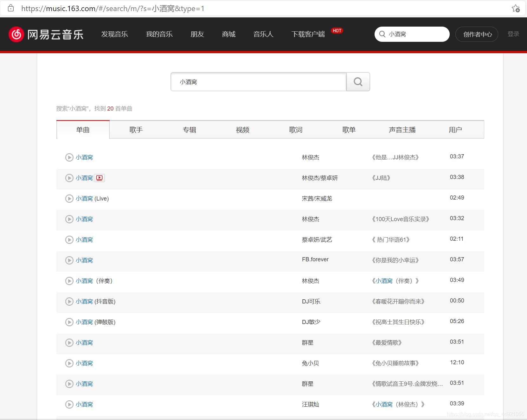Open artist DJ敏少
The image size is (527, 420).
pos(311,322)
